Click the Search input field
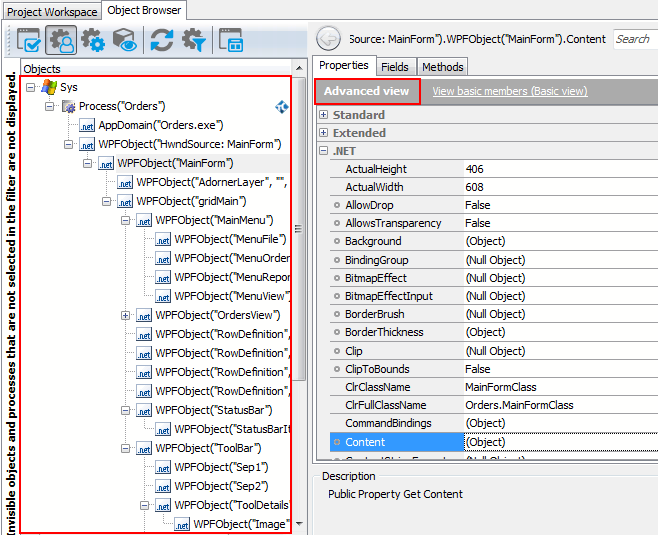Image resolution: width=658 pixels, height=535 pixels. click(633, 39)
